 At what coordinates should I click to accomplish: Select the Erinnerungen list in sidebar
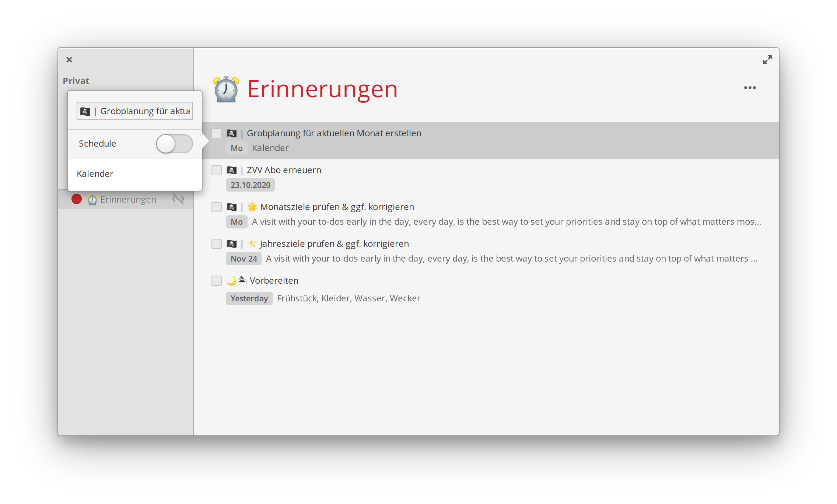pyautogui.click(x=126, y=199)
